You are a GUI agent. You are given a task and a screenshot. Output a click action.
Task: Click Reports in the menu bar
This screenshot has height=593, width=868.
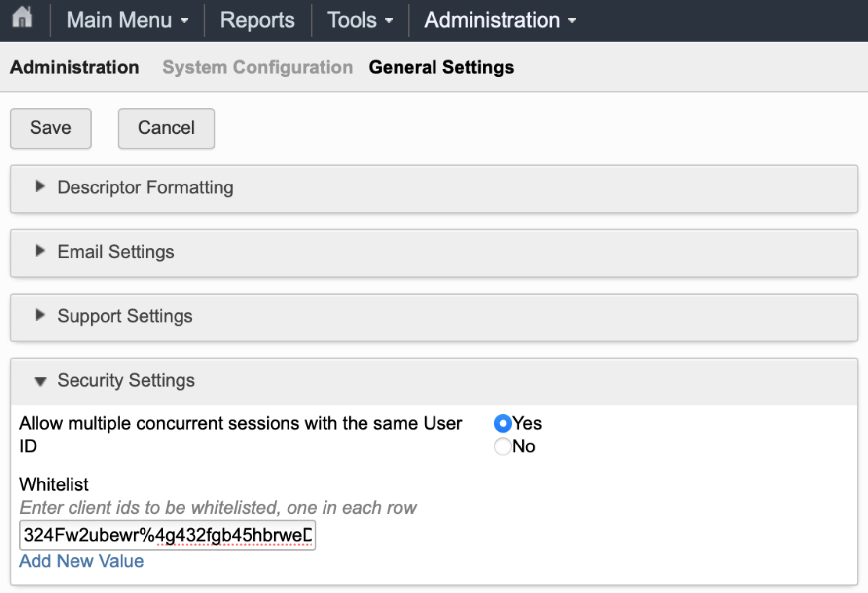[257, 20]
